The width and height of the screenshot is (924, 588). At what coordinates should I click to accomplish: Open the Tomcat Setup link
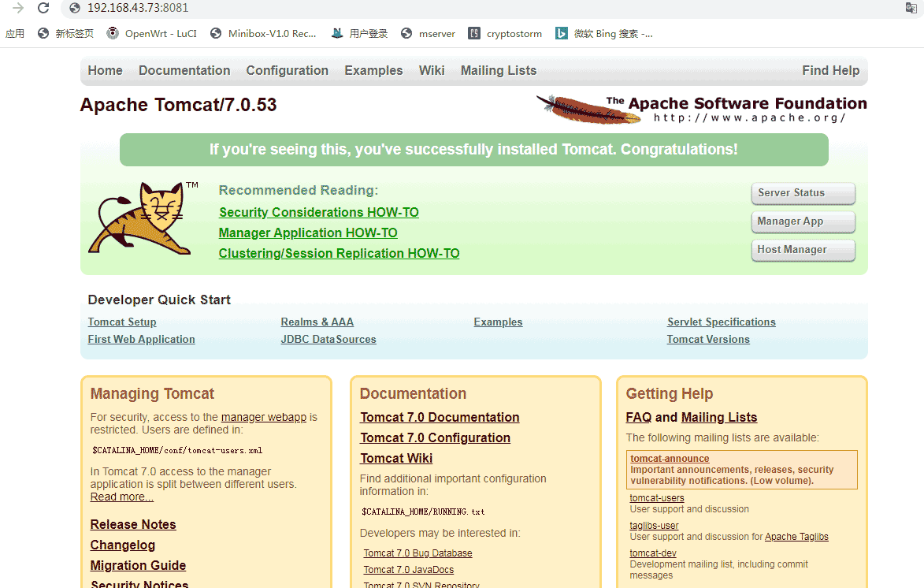[x=122, y=322]
